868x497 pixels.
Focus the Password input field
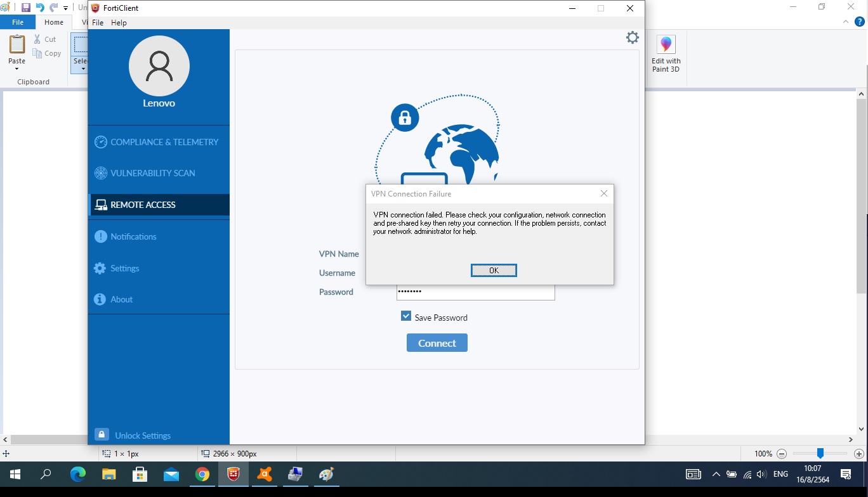pyautogui.click(x=475, y=292)
